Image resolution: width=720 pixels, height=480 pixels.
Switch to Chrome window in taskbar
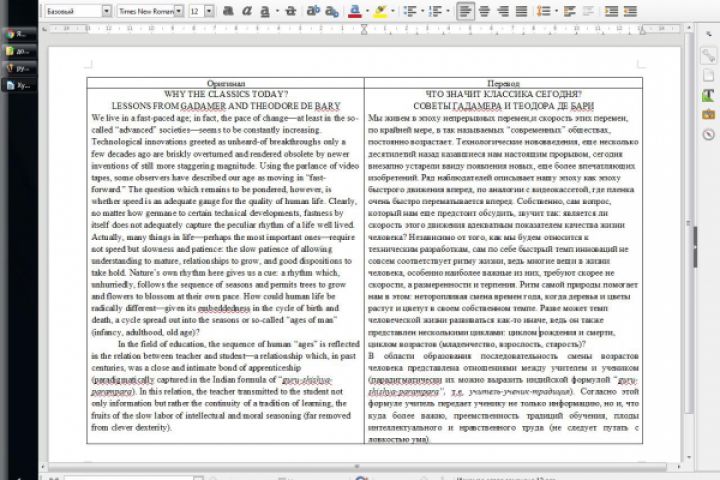18,34
